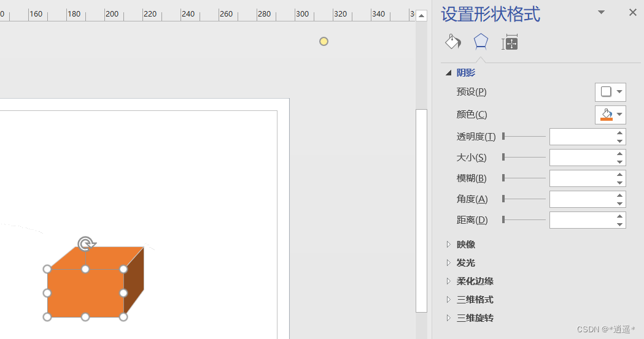Click the rotation handle above the cube
The width and height of the screenshot is (644, 339).
(x=85, y=245)
